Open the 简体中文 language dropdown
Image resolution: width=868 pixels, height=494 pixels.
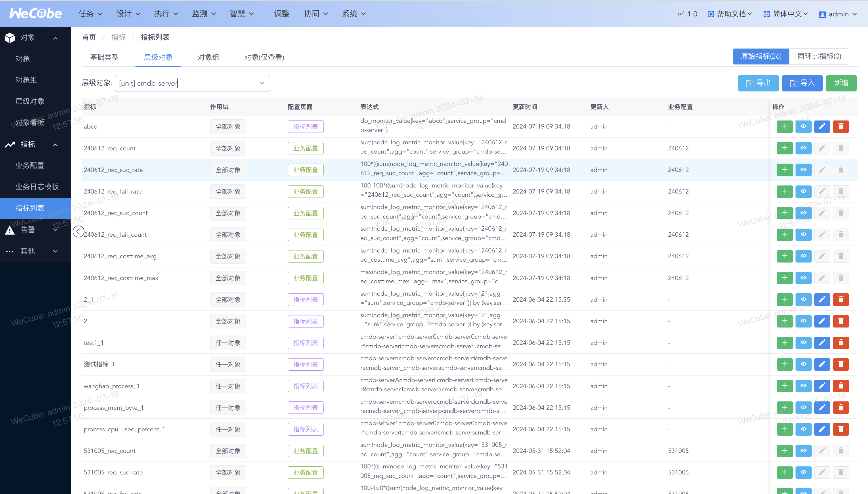(785, 14)
